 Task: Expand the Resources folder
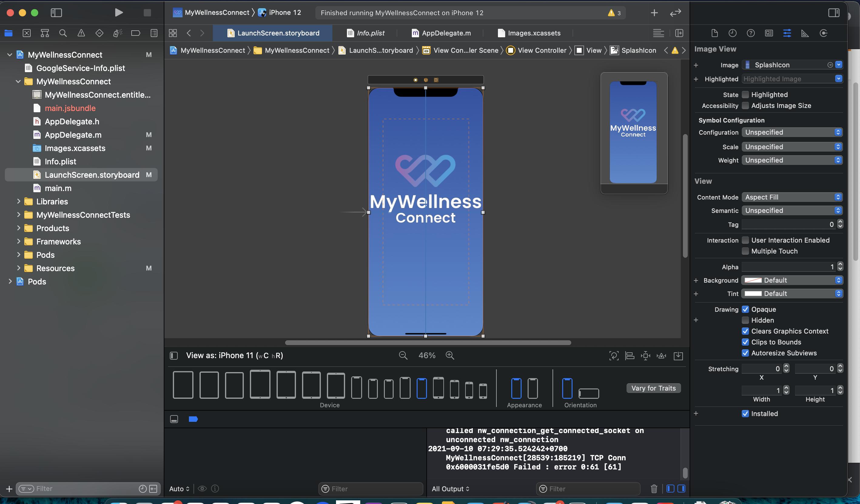(x=18, y=268)
